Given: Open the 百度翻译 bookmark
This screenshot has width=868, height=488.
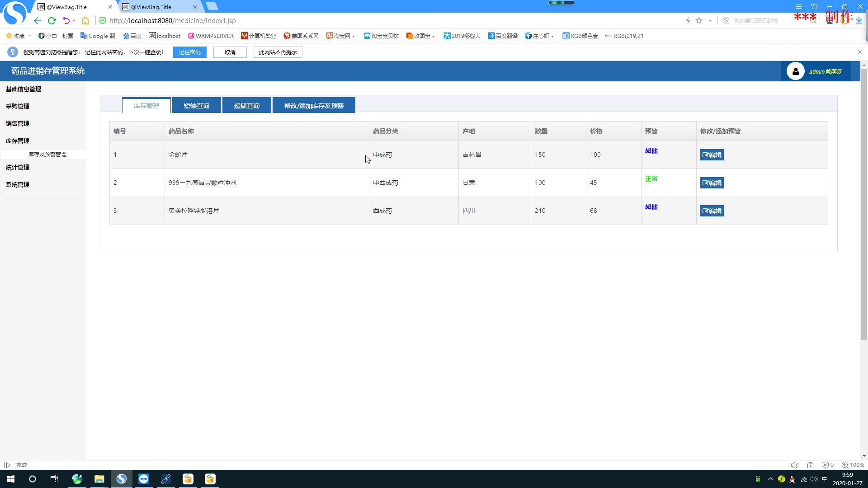Looking at the screenshot, I should coord(503,36).
